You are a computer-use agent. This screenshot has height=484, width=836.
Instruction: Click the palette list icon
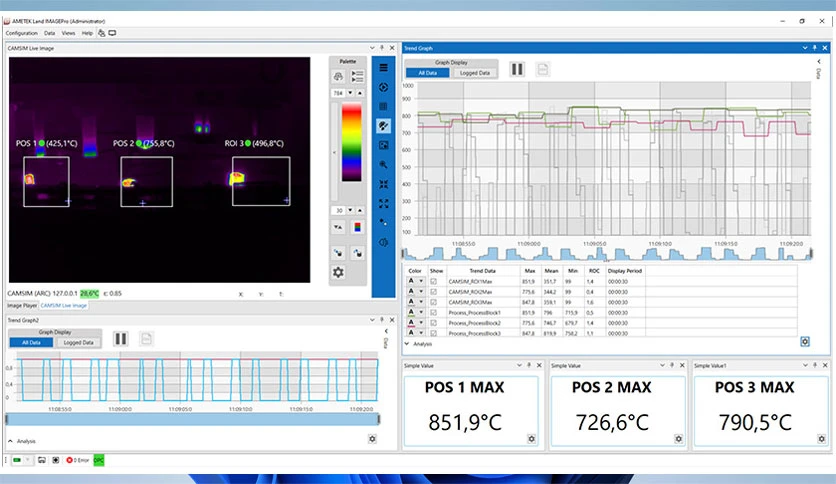[357, 77]
